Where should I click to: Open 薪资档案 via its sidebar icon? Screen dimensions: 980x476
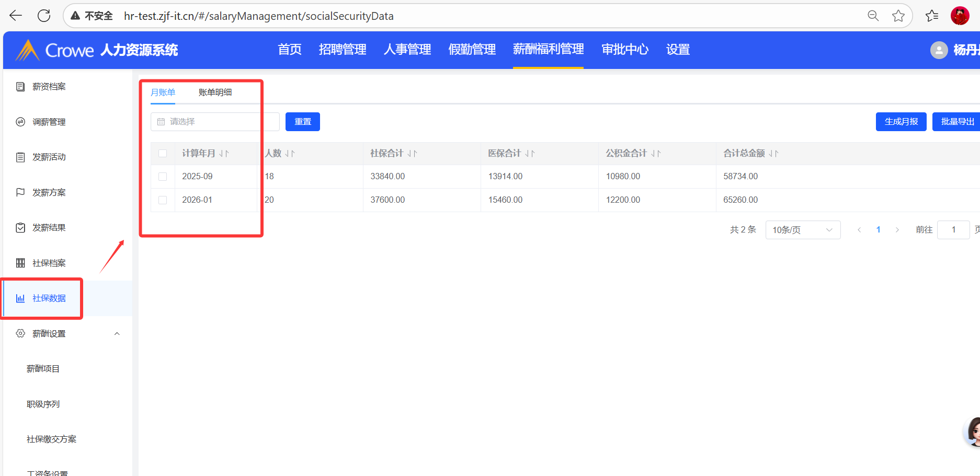(x=20, y=87)
